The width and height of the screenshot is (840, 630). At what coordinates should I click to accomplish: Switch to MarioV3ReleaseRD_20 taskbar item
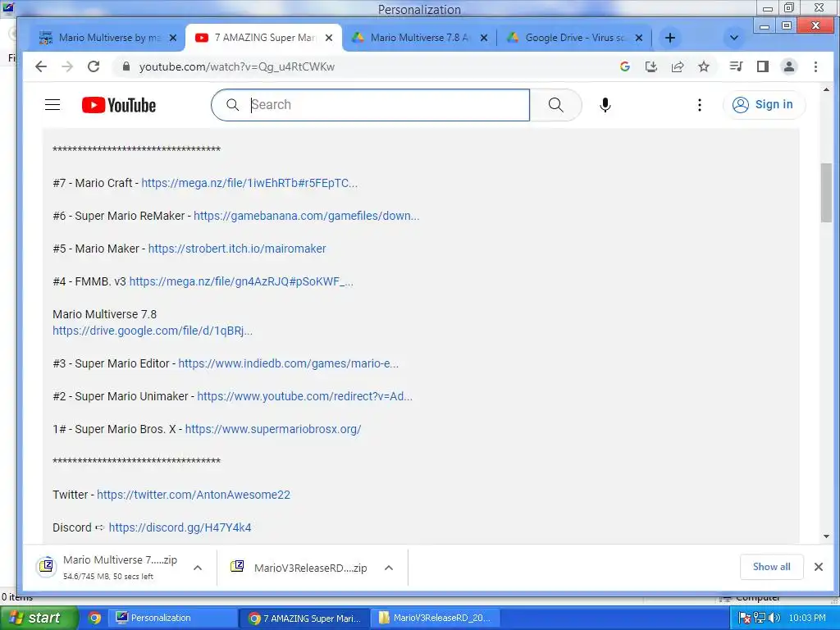436,619
